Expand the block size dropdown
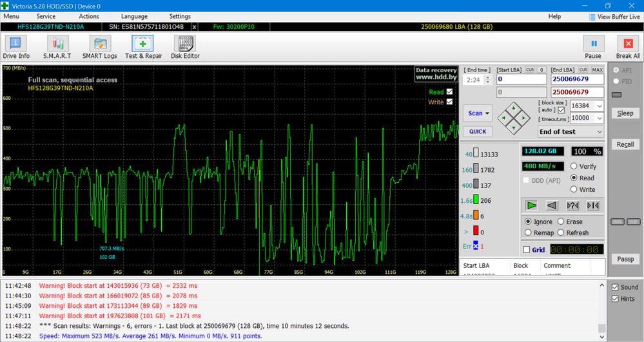Viewport: 644px width, 342px height. click(600, 106)
